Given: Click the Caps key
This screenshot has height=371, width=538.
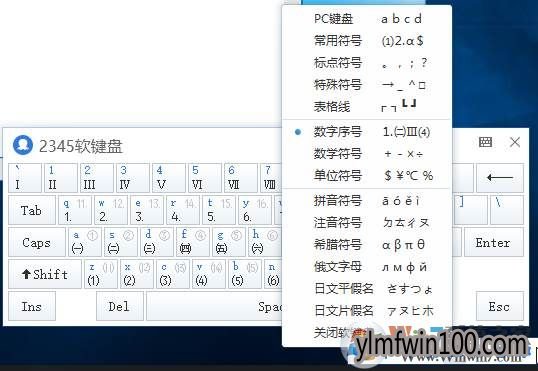Looking at the screenshot, I should tap(37, 242).
